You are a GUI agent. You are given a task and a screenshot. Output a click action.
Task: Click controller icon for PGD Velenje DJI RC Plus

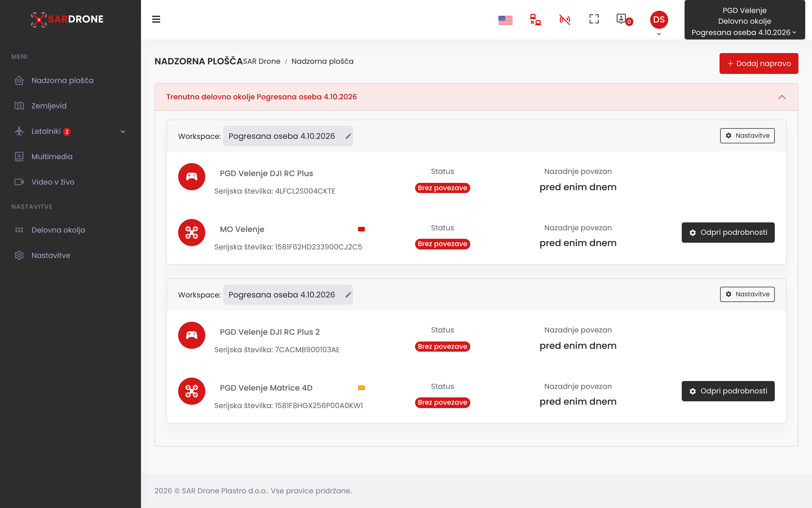[x=192, y=177]
